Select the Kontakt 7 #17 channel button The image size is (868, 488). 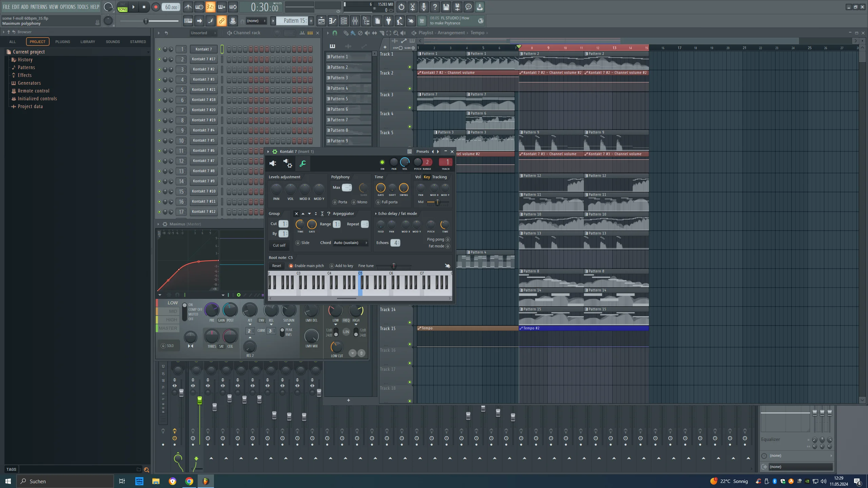click(x=204, y=59)
